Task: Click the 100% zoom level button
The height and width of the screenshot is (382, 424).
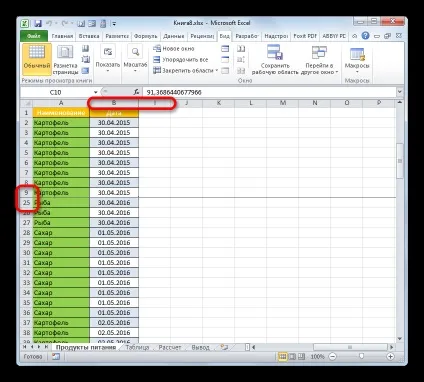Action: (x=317, y=357)
